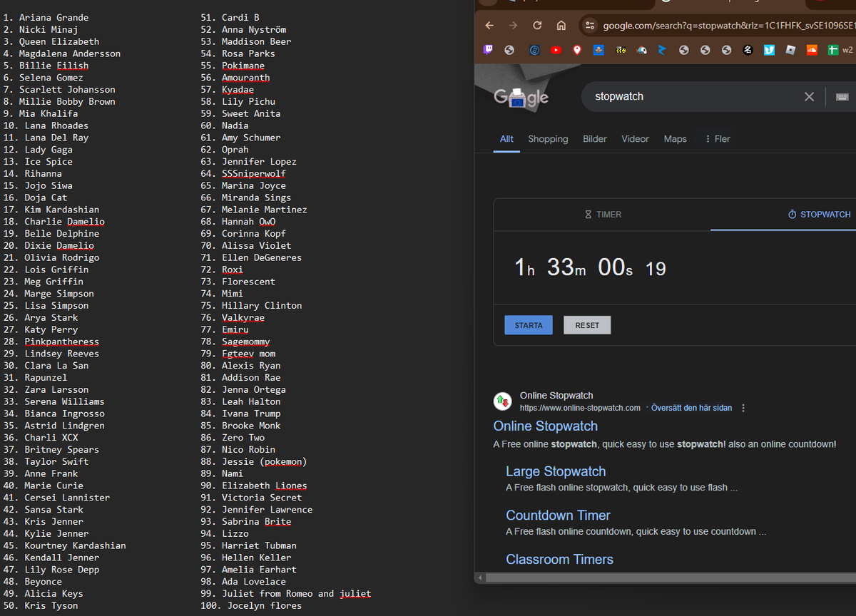Reset the stopwatch
856x616 pixels.
click(x=587, y=325)
